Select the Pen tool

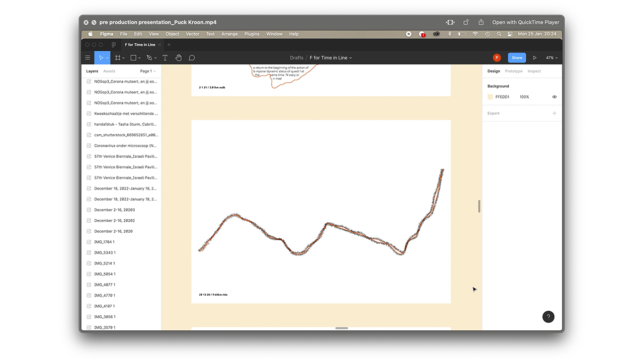[x=149, y=58]
